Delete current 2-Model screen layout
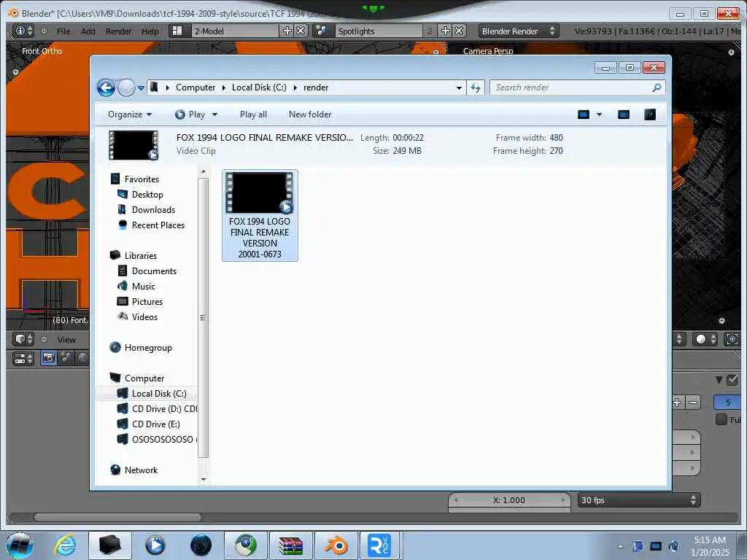Screen dimensions: 747x560 (x=301, y=31)
